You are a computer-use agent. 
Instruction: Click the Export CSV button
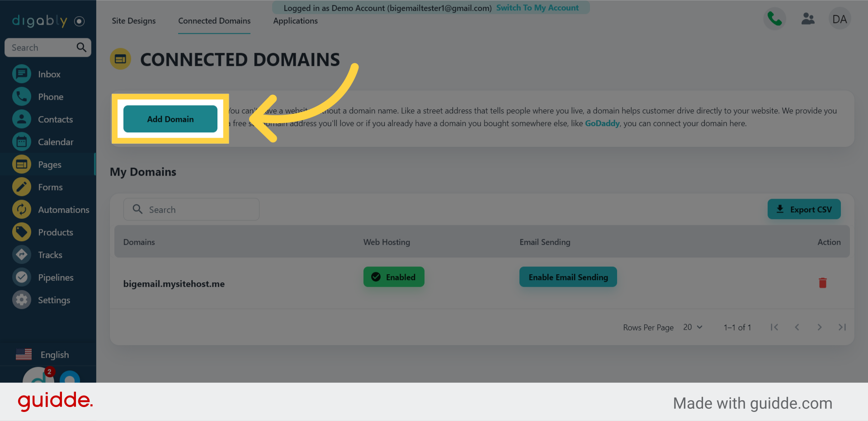[x=804, y=209]
